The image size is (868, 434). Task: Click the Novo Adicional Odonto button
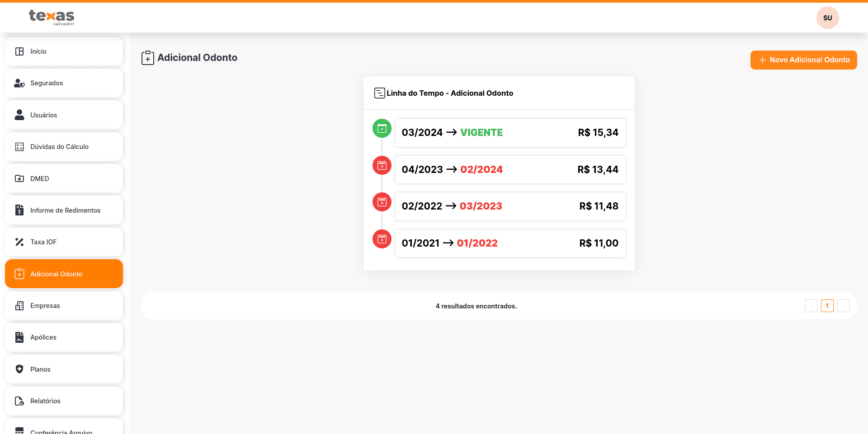[x=803, y=60]
